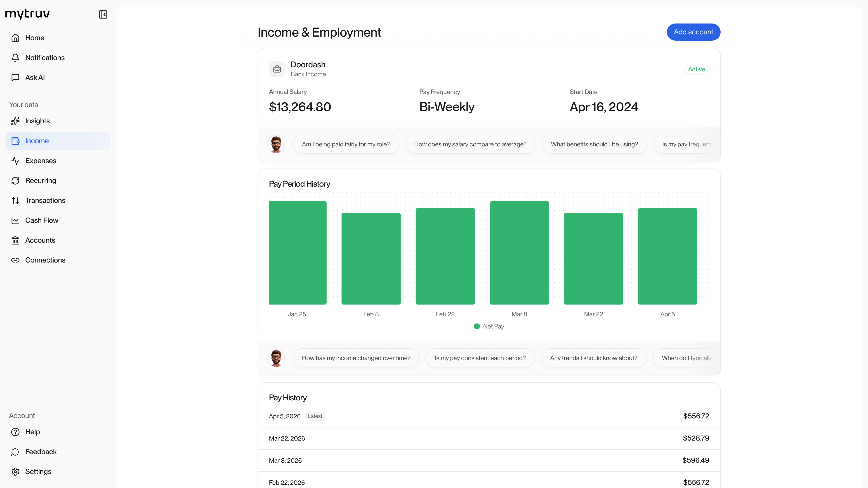The height and width of the screenshot is (488, 868).
Task: Click the Latest tag
Action: 315,416
